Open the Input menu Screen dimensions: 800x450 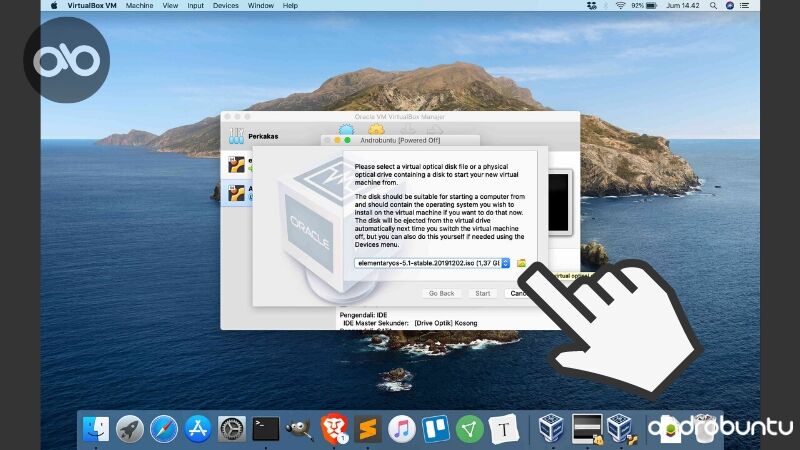(x=195, y=6)
